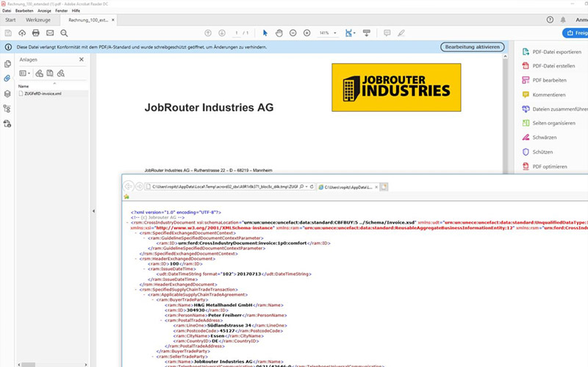Send file by email envelope icon

click(x=50, y=33)
